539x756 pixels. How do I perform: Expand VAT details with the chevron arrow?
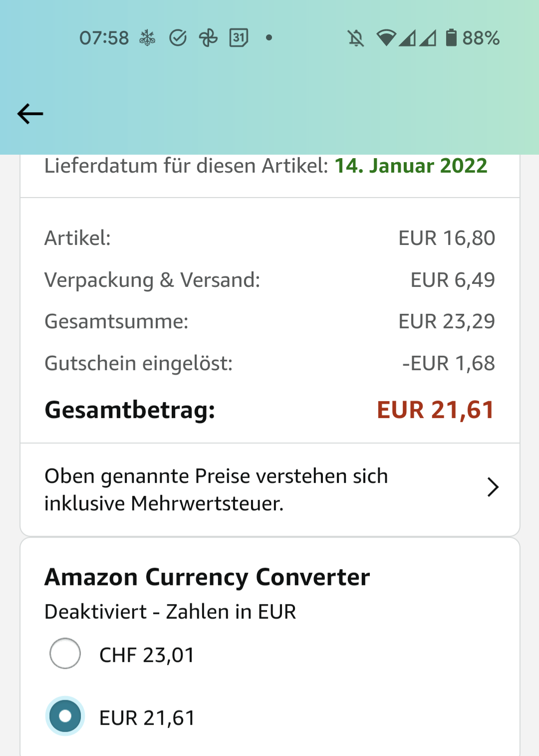pos(493,488)
